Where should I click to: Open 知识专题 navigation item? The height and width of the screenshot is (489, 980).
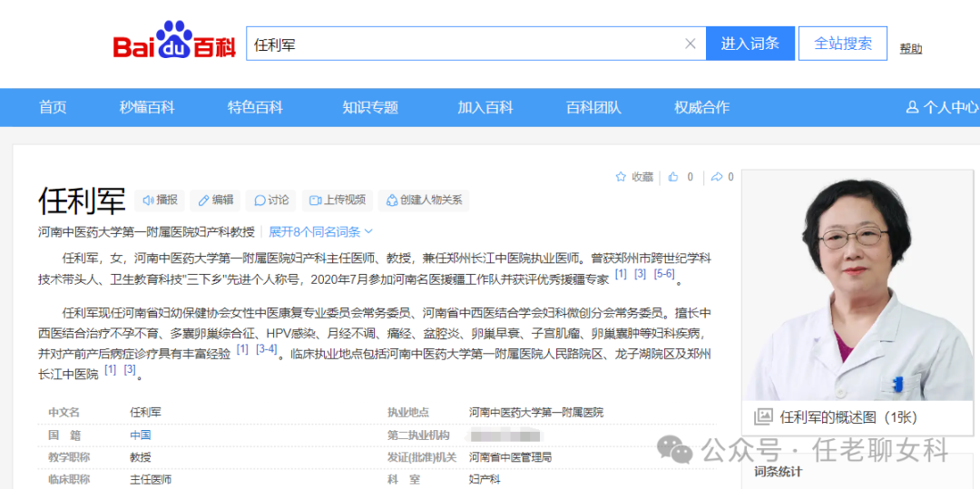click(370, 107)
